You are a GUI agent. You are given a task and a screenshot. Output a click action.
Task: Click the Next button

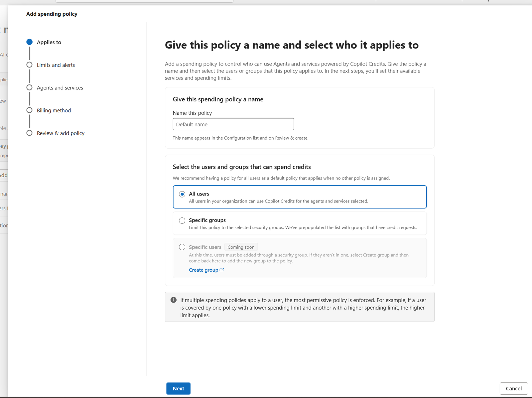coord(179,388)
